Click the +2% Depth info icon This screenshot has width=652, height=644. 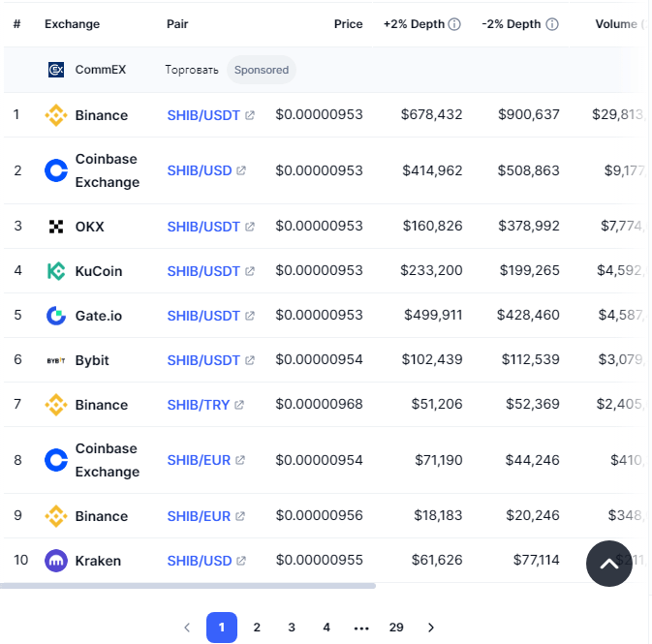(454, 24)
